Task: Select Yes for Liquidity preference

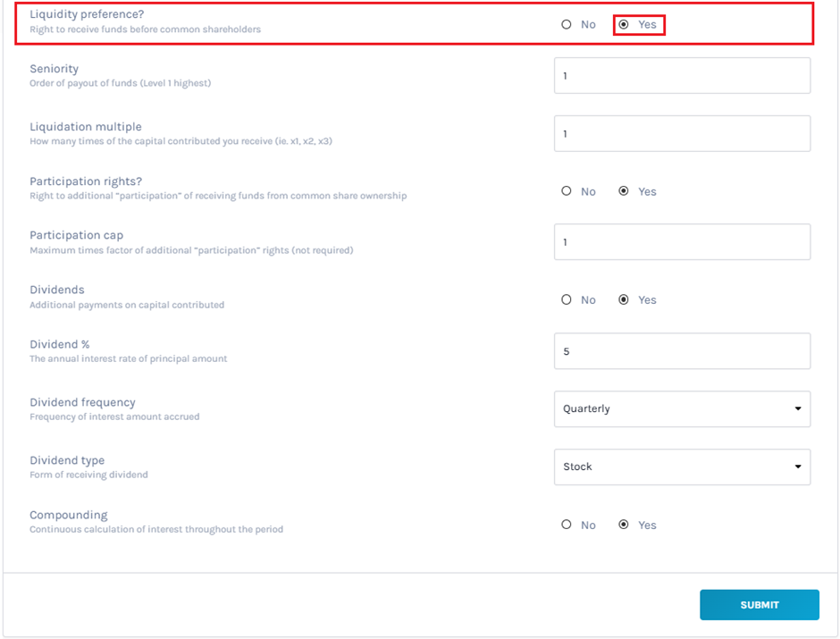Action: coord(624,24)
